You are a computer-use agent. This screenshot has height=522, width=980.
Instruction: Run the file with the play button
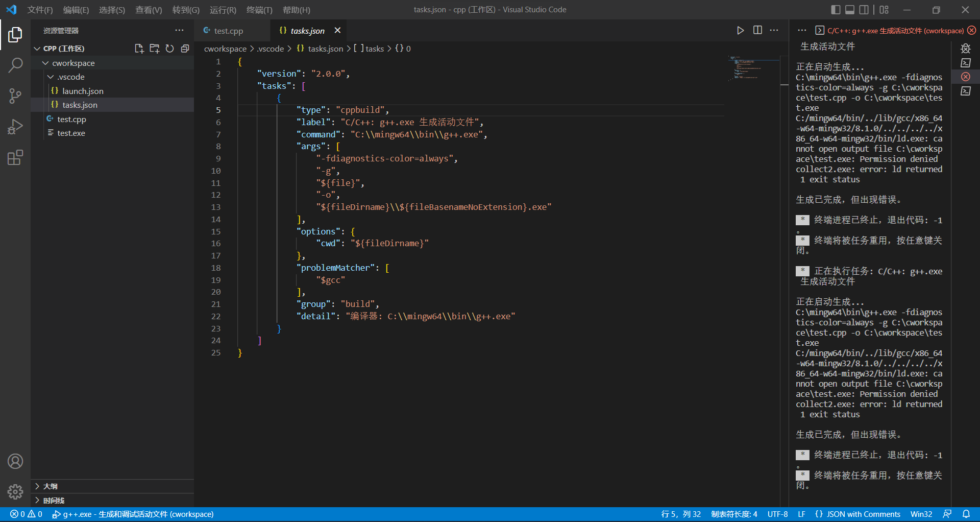[x=740, y=31]
